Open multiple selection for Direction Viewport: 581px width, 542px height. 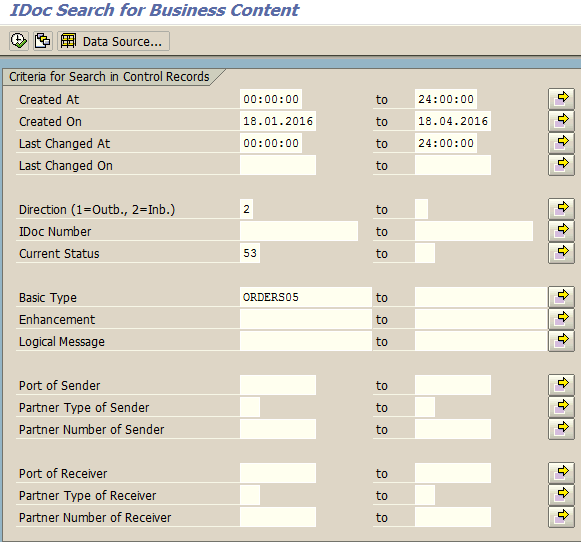[x=561, y=209]
